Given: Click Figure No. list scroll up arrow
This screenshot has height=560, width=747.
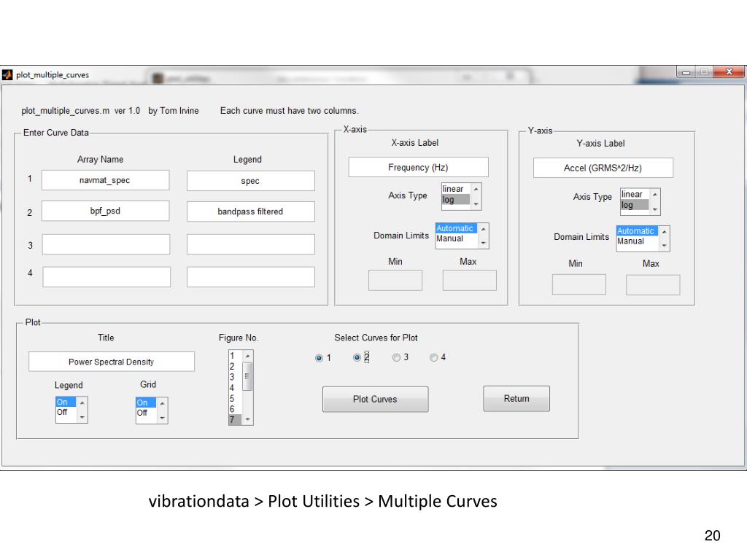Looking at the screenshot, I should [x=247, y=356].
